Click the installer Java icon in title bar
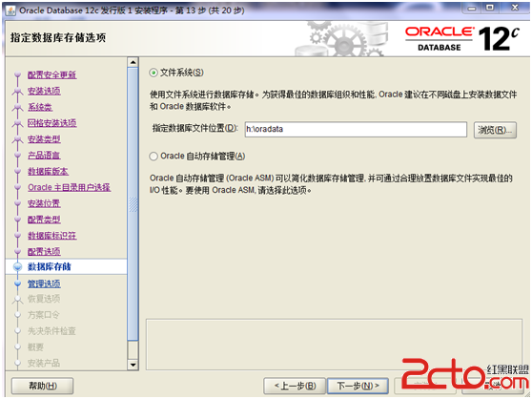532x399 pixels. [x=10, y=10]
